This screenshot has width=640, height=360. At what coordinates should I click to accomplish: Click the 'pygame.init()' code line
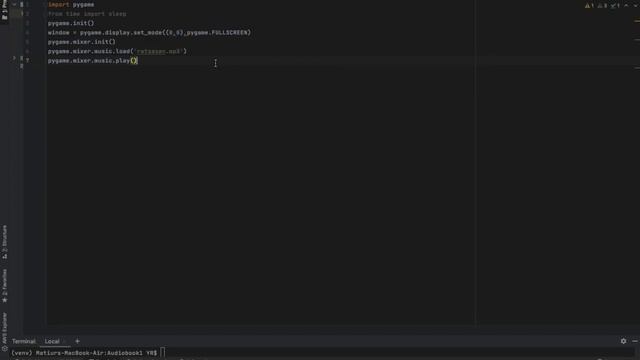(71, 23)
